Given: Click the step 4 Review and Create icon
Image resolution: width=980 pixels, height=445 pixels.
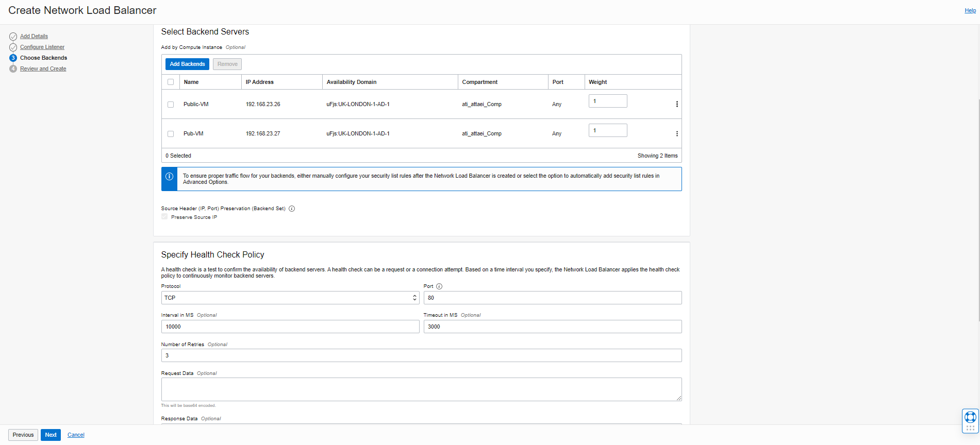Looking at the screenshot, I should 13,69.
